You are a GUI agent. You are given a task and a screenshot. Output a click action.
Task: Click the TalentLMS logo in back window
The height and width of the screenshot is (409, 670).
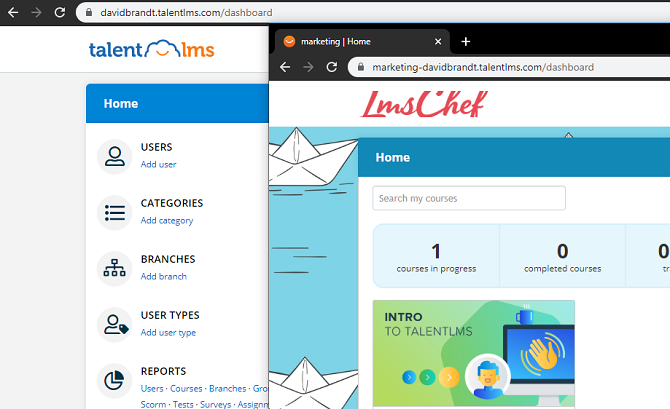point(151,49)
